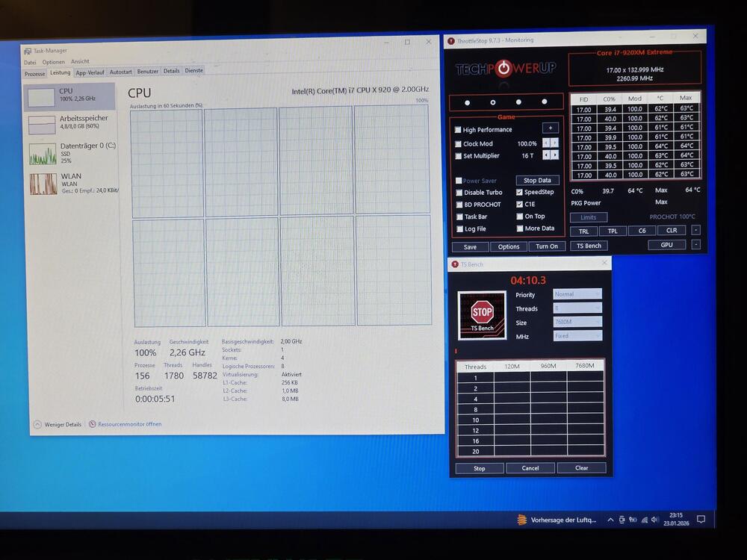Viewport: 747px width, 560px height.
Task: Click the volume speaker tray icon
Action: (655, 520)
